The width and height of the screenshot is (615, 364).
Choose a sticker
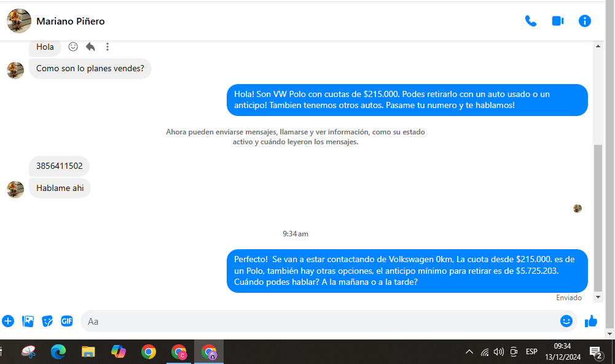pos(47,321)
